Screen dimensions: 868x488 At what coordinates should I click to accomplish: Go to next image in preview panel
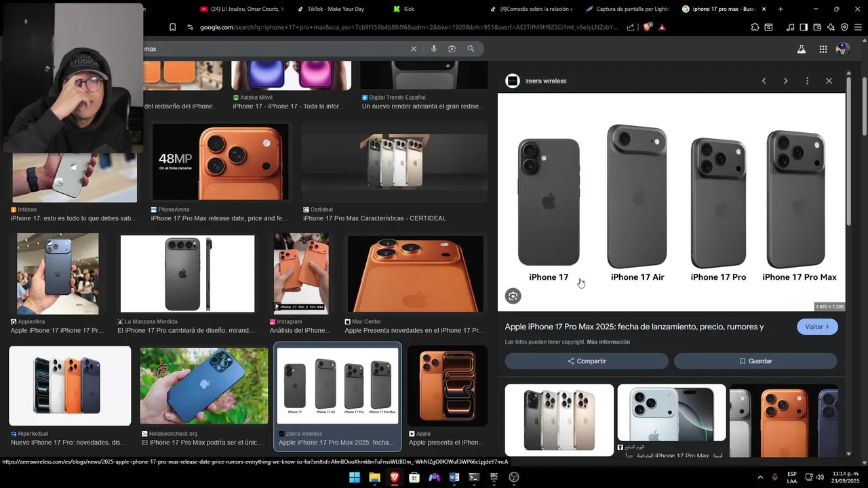(785, 81)
